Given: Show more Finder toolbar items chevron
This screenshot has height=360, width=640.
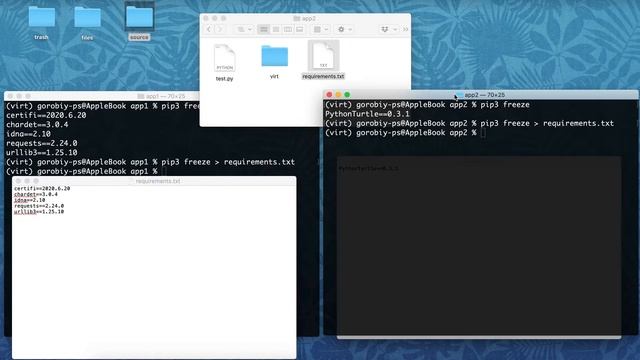Looking at the screenshot, I should (405, 29).
